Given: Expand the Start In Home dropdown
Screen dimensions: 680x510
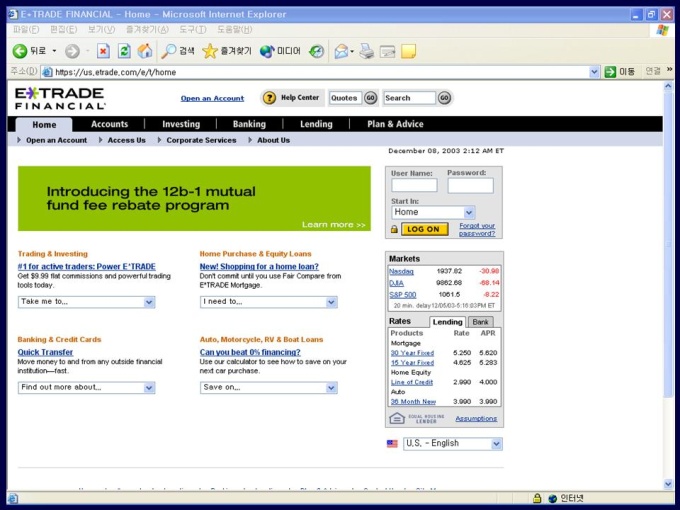Looking at the screenshot, I should click(x=469, y=212).
